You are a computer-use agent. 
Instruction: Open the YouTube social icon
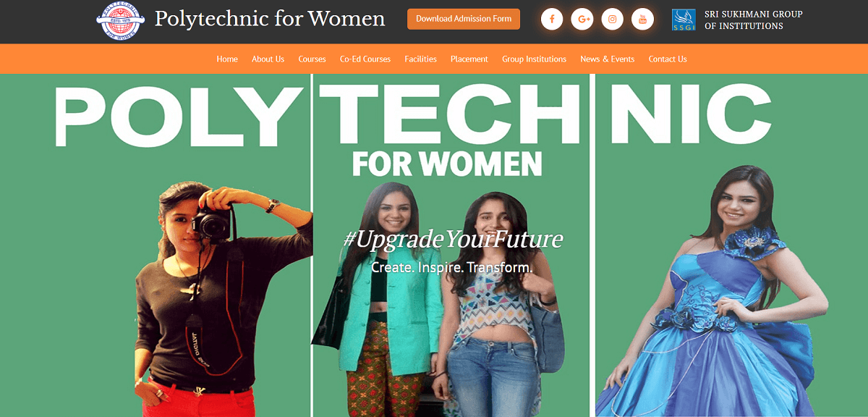642,20
